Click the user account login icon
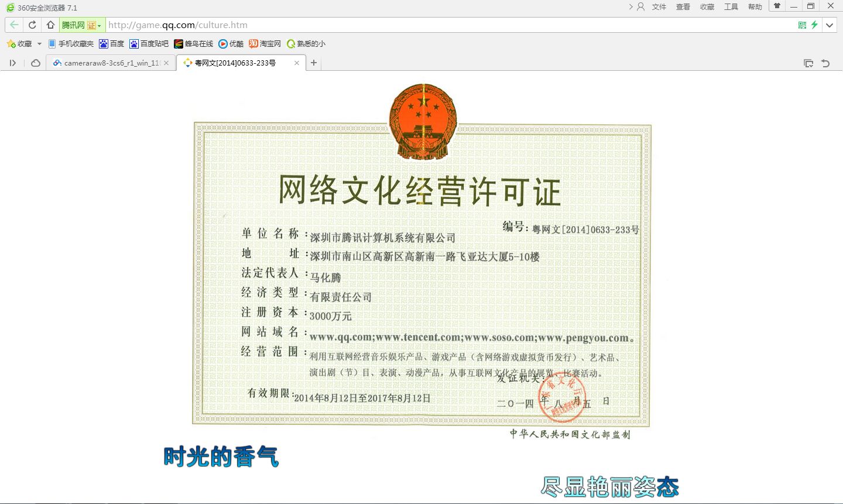The width and height of the screenshot is (843, 504). click(641, 7)
